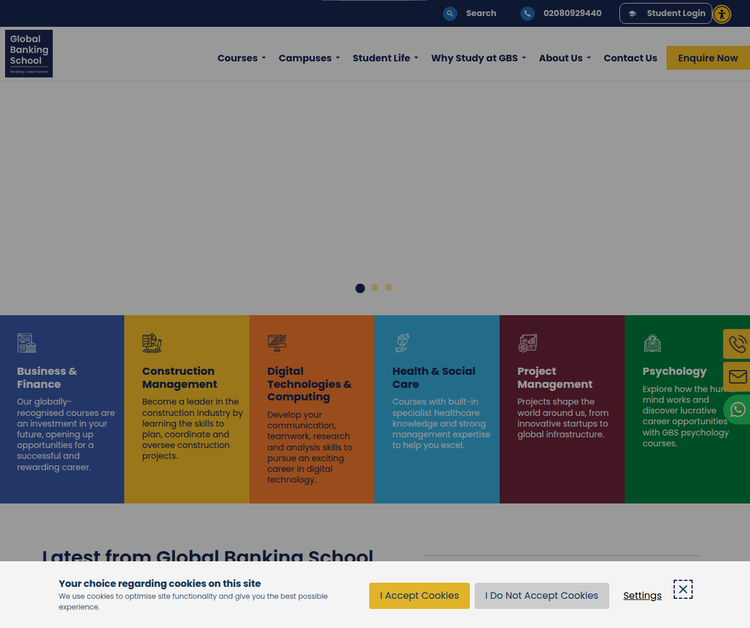750x628 pixels.
Task: Open the accessibility widget icon
Action: [722, 14]
